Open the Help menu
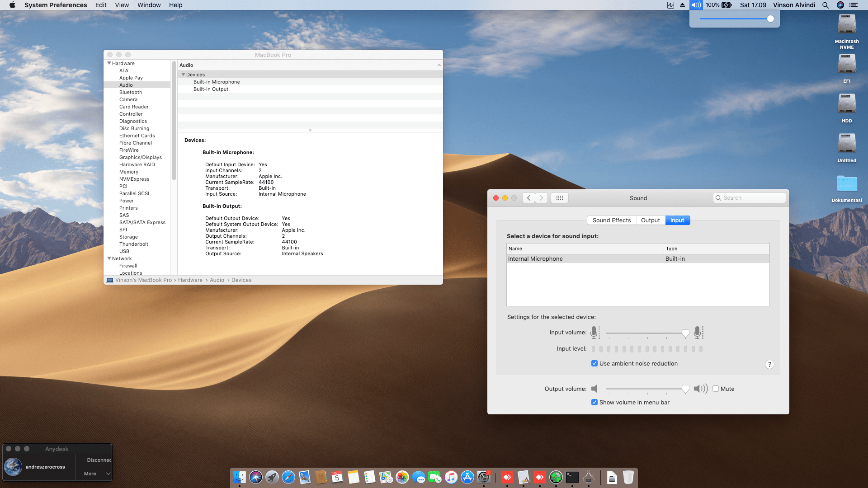 (x=175, y=5)
